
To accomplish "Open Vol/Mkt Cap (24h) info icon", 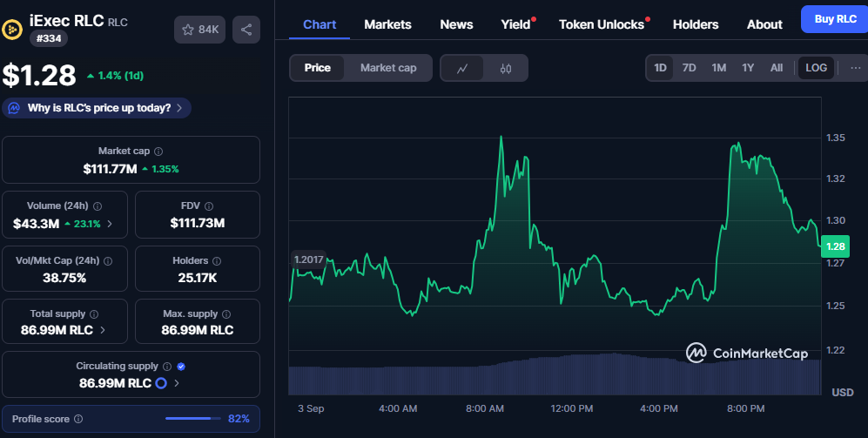I will (108, 261).
